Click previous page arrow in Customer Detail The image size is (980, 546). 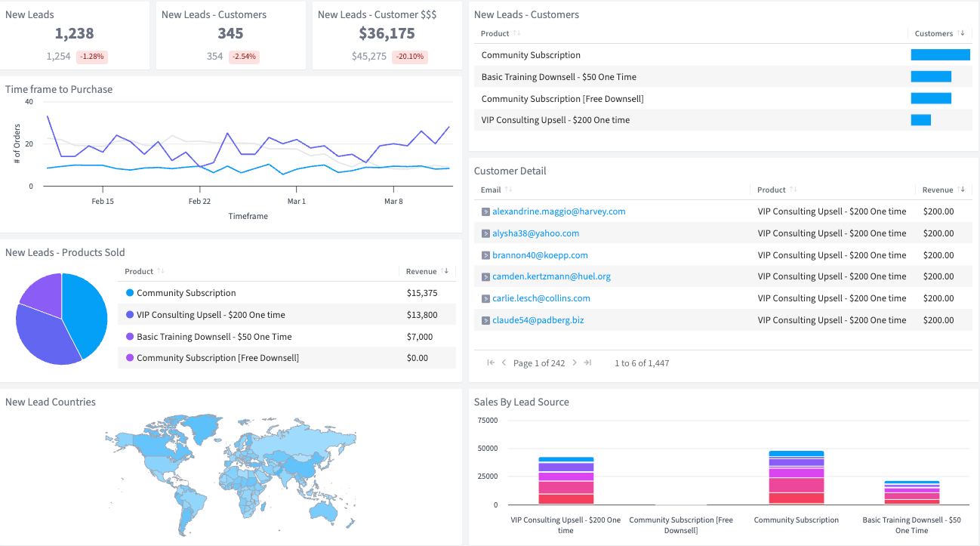click(504, 363)
